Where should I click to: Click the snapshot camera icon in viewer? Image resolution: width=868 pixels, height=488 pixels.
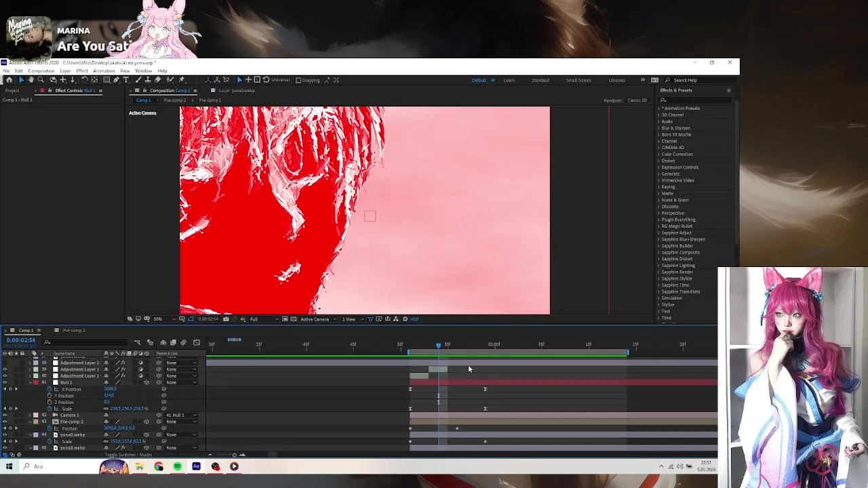(226, 319)
